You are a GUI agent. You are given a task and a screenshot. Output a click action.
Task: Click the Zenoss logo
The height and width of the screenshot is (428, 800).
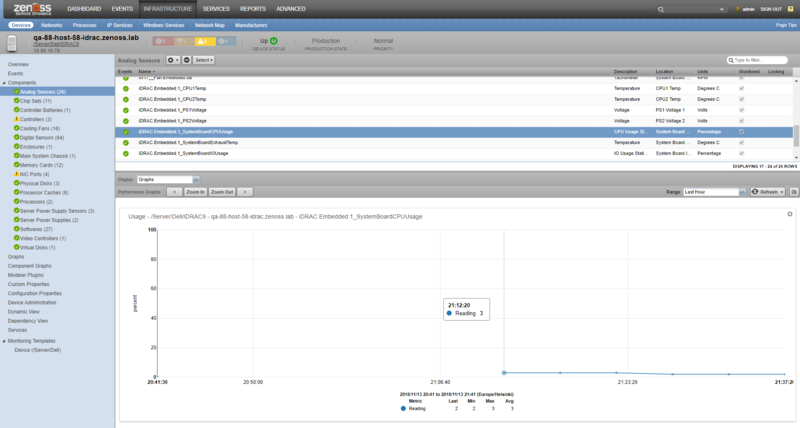32,9
